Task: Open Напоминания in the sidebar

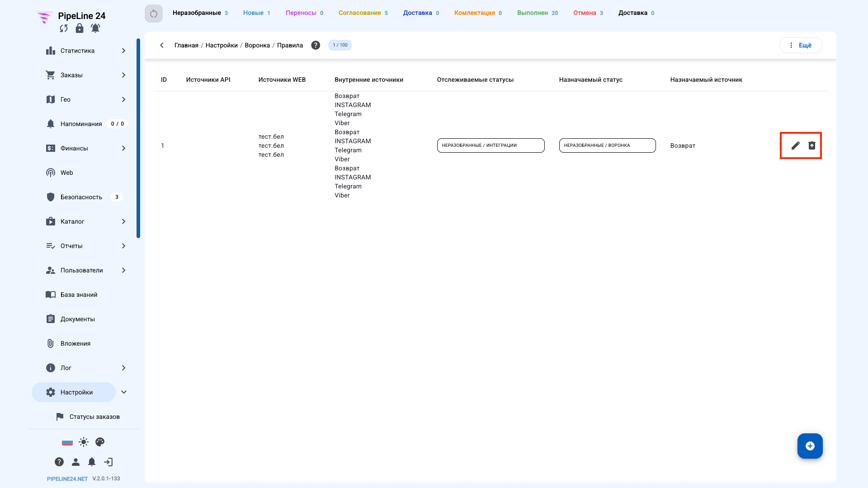Action: point(81,124)
